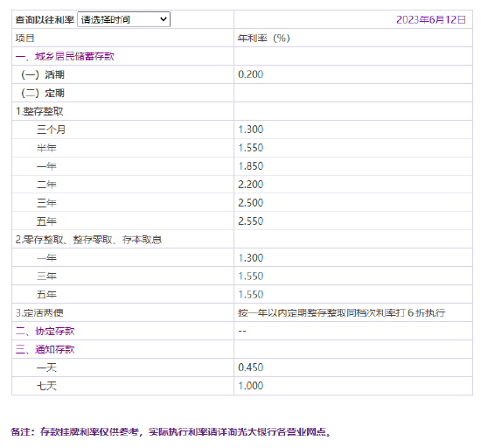Select the 2.200 rate for 二年
This screenshot has height=448, width=481.
(x=251, y=185)
